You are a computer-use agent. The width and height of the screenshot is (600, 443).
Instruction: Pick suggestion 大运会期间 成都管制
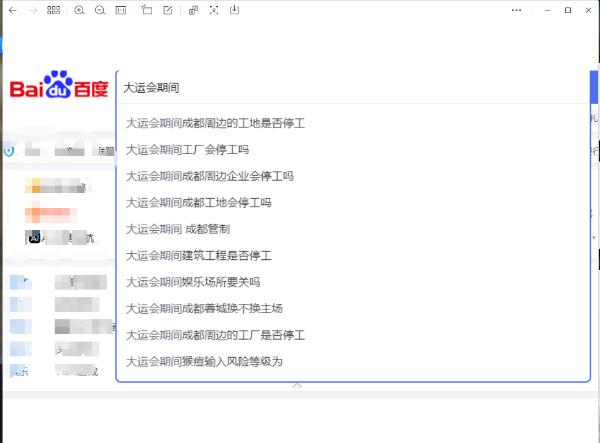[178, 229]
